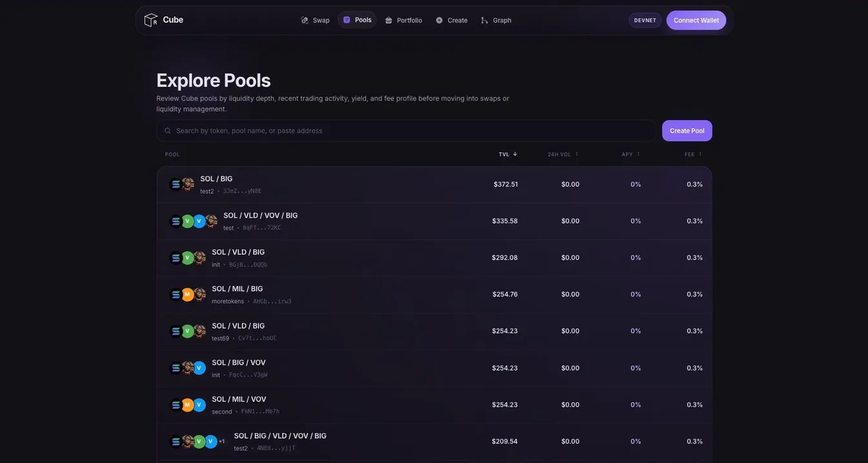Click the $292.08 TVL value
Image resolution: width=868 pixels, height=463 pixels.
(505, 258)
